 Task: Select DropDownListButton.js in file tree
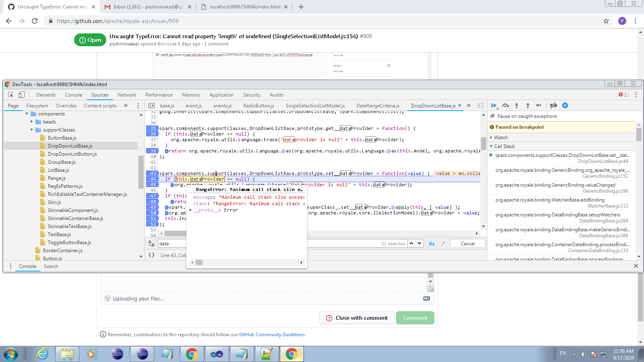(72, 154)
